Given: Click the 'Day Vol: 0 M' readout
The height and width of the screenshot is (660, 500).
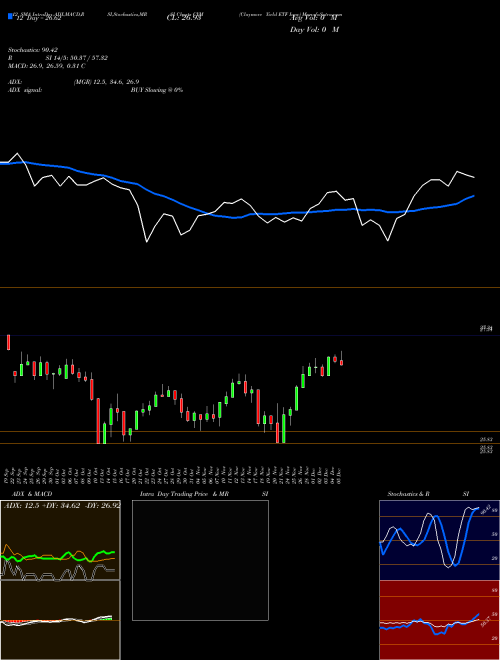Looking at the screenshot, I should coord(314,30).
